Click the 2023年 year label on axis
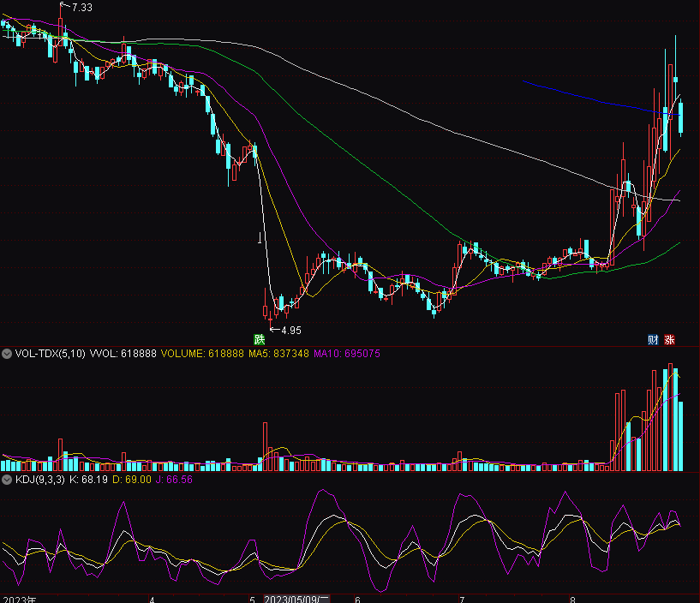Screen dimensions: 700x603 [x=19, y=599]
